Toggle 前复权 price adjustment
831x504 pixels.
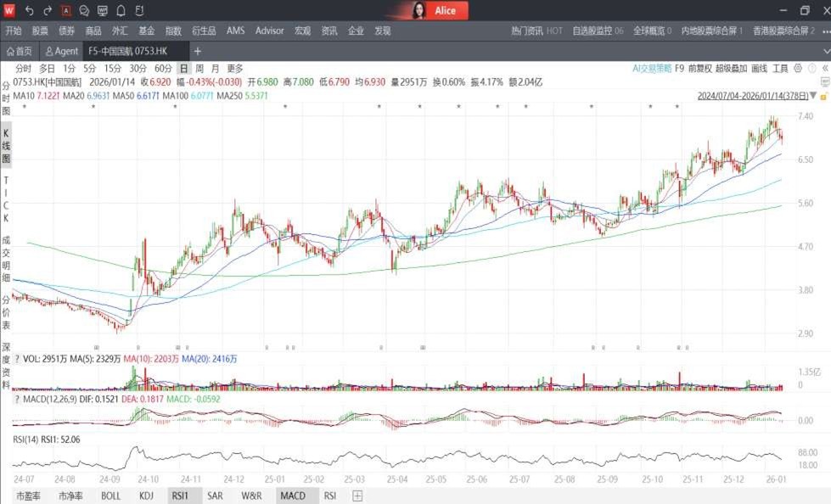click(x=700, y=68)
